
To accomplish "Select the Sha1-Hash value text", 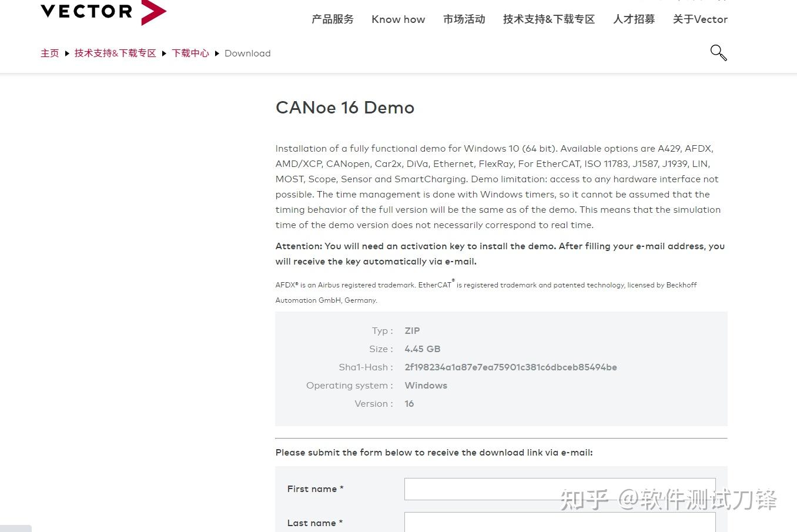I will (510, 367).
